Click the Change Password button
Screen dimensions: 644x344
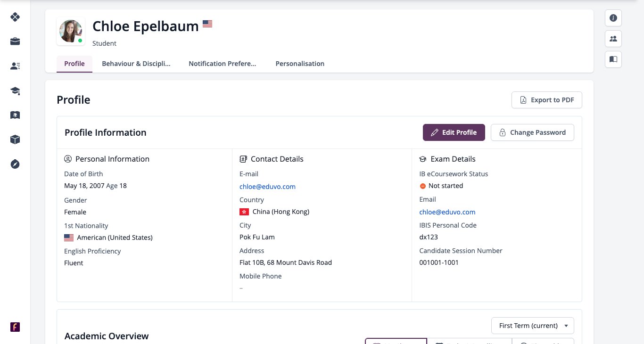(532, 132)
